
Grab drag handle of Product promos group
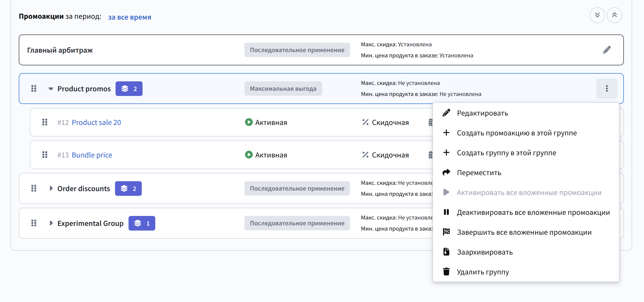[34, 89]
